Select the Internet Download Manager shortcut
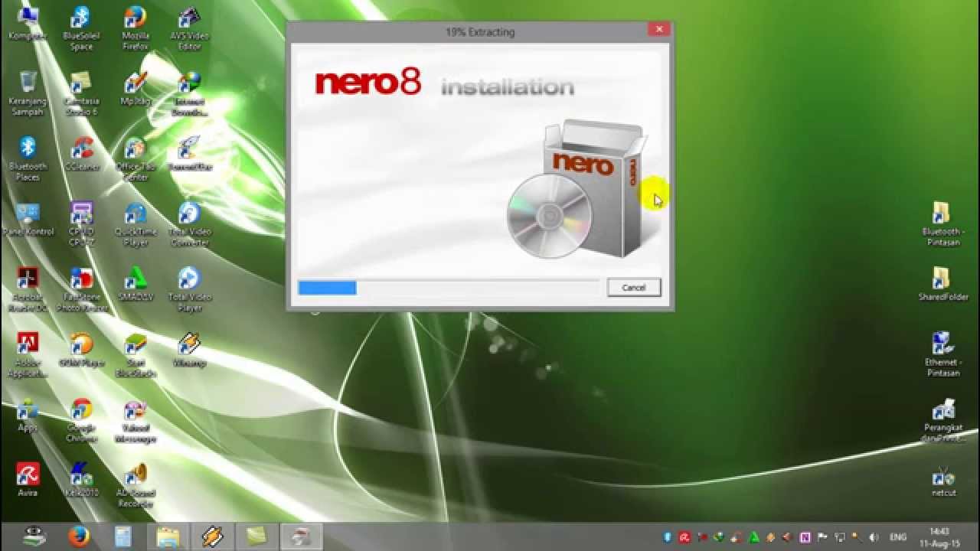Image resolution: width=980 pixels, height=551 pixels. pyautogui.click(x=189, y=93)
